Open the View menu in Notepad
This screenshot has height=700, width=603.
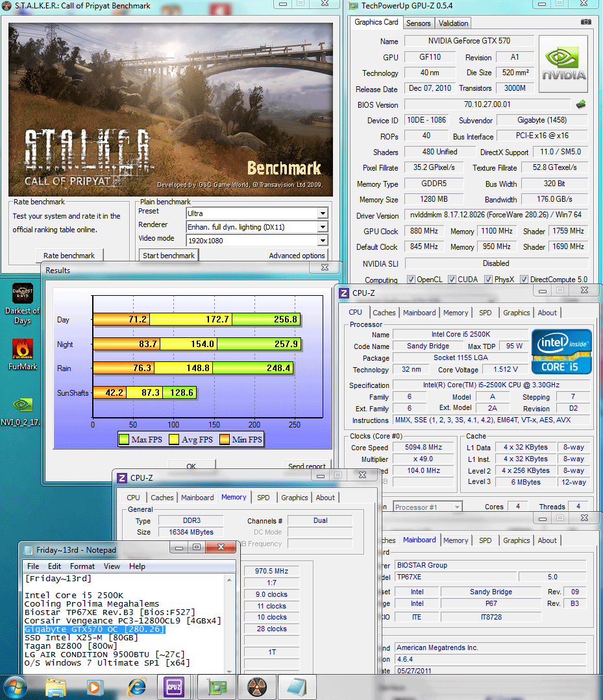coord(112,566)
